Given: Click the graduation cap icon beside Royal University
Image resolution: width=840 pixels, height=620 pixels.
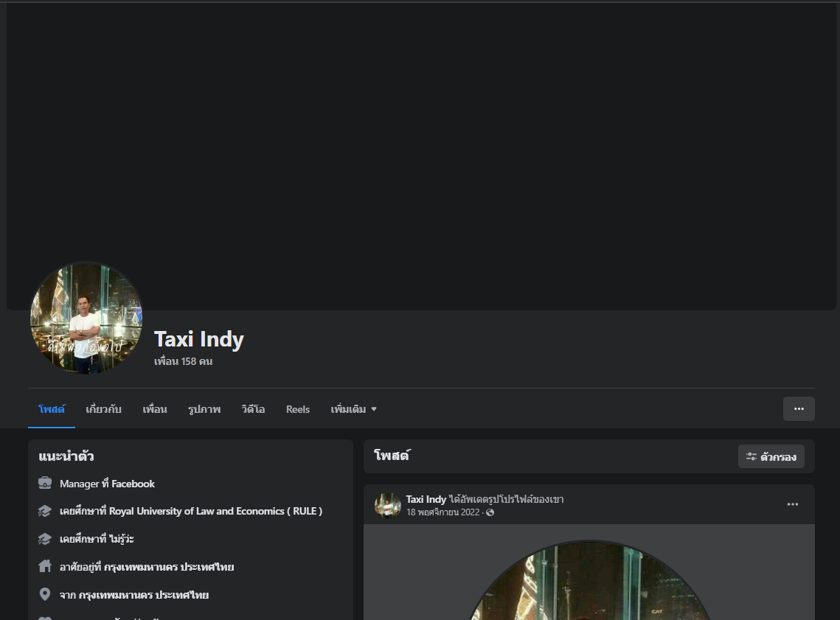Looking at the screenshot, I should (45, 511).
